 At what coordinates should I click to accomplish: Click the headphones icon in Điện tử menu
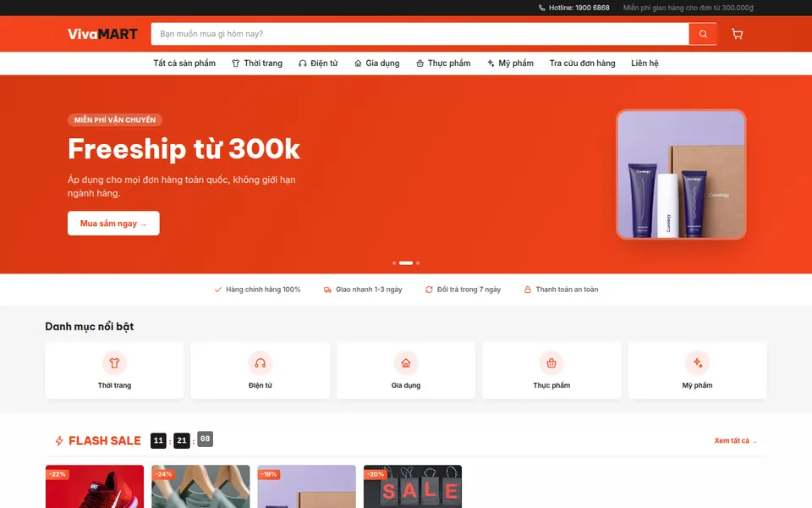pos(303,63)
